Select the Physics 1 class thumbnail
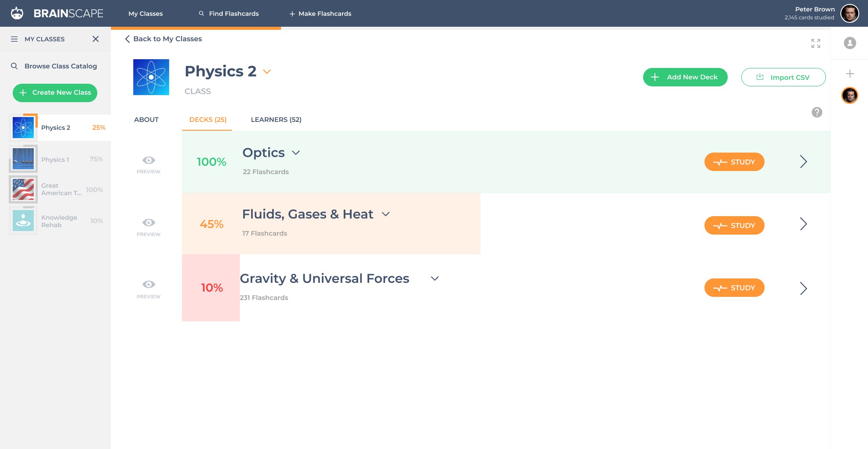 (23, 159)
